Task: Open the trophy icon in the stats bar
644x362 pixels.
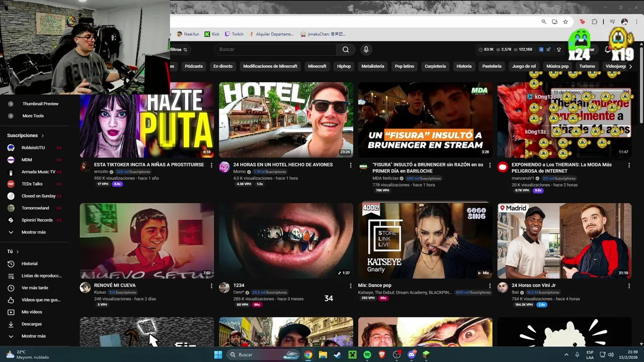Action: coord(558,49)
